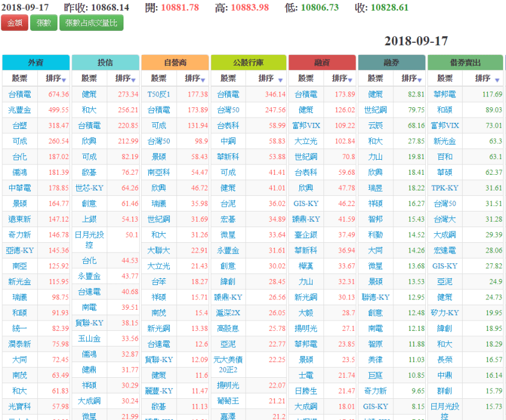Click the sort arrow in 融券 column
This screenshot has width=506, height=420.
(420, 80)
